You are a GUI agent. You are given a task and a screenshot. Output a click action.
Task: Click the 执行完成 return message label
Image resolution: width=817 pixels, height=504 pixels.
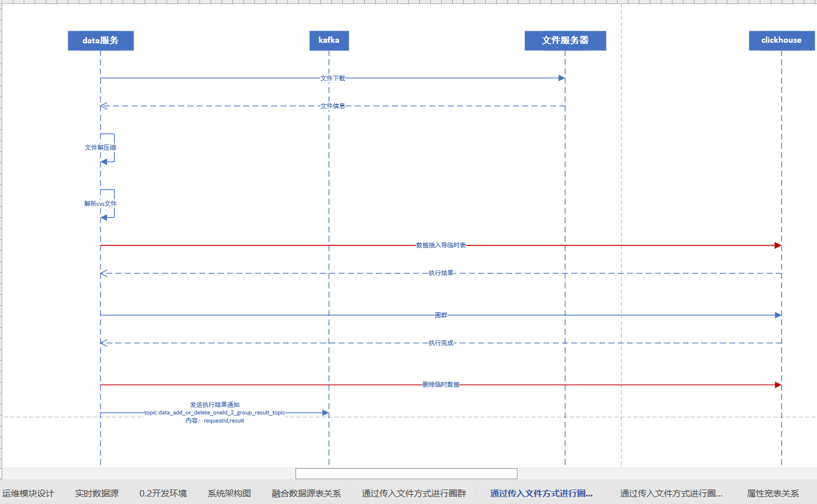pos(441,343)
